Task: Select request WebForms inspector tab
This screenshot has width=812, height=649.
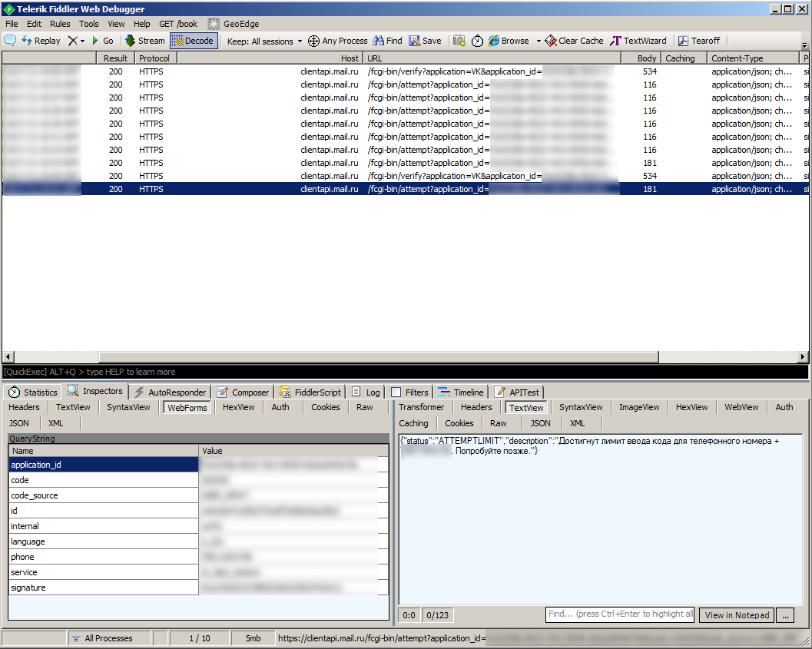Action: 187,408
